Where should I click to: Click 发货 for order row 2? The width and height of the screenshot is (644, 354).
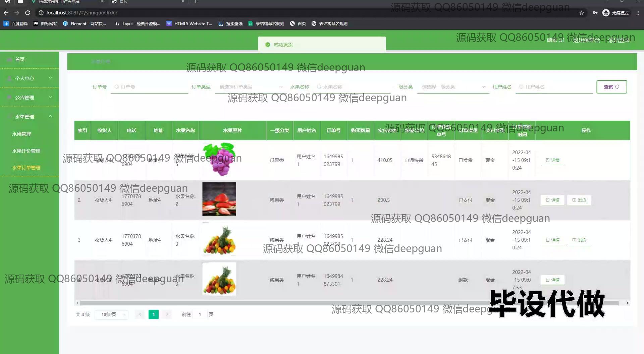point(579,200)
